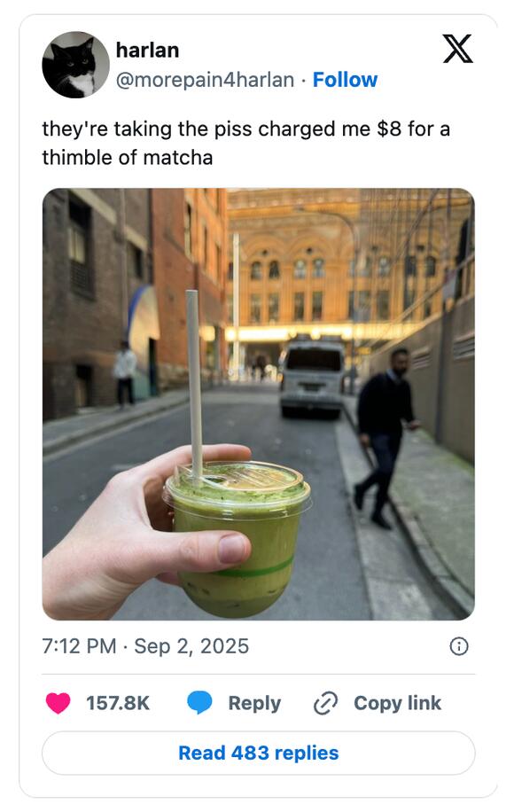Open the 7:12 PM timestamp link
This screenshot has width=514, height=812.
click(x=79, y=646)
